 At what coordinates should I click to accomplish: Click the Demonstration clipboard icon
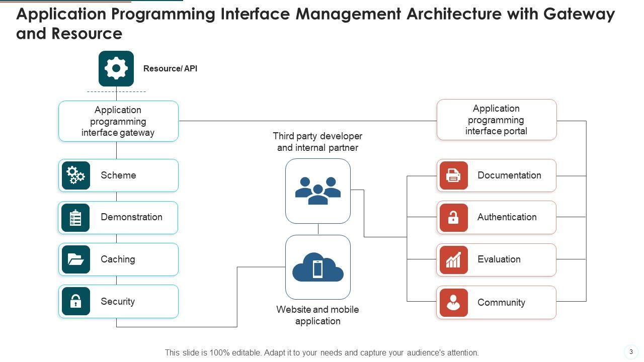(x=75, y=218)
